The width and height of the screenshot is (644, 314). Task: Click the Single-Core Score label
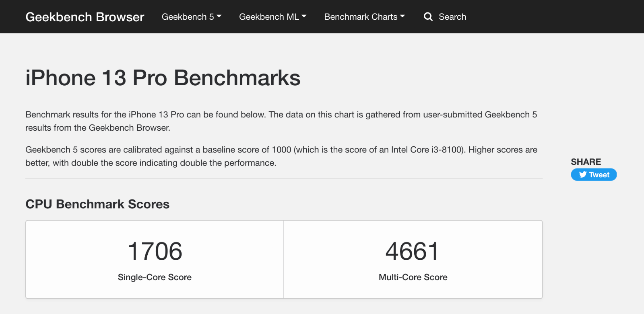point(155,277)
